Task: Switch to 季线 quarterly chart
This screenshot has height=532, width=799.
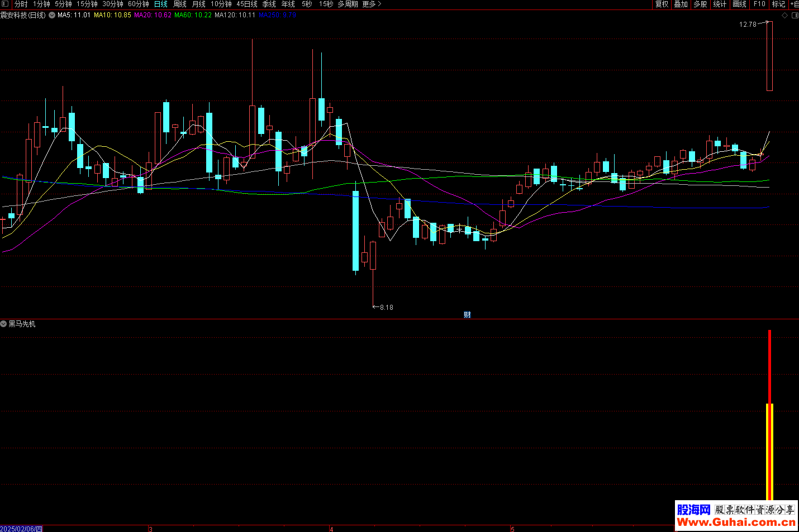Action: point(269,4)
